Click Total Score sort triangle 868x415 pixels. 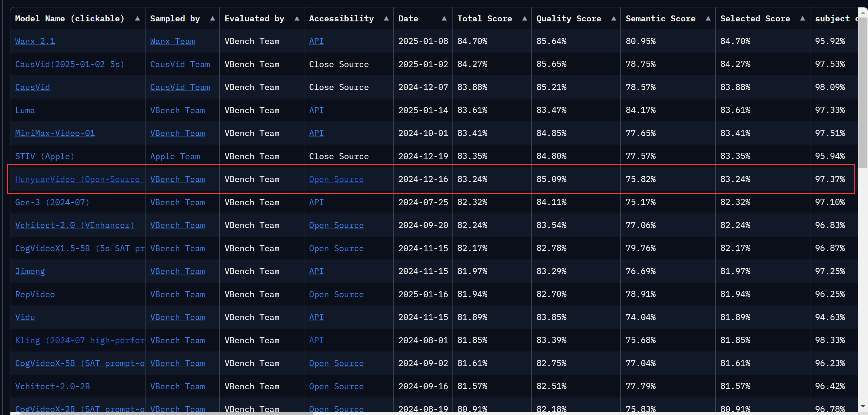[x=524, y=18]
